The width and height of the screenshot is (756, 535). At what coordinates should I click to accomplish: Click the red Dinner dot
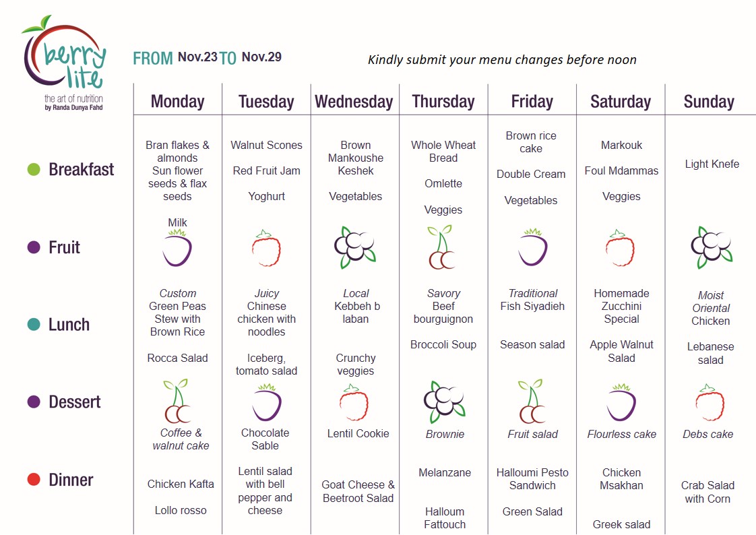pos(34,480)
